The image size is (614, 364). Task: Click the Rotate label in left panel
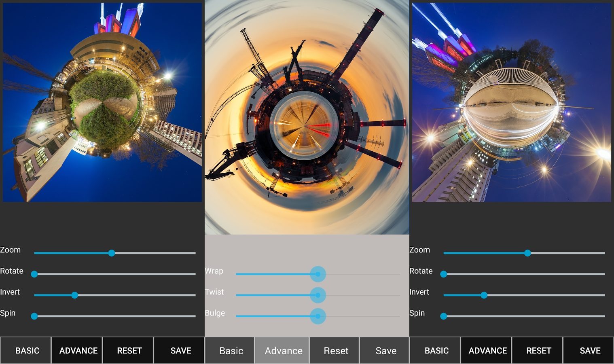(x=12, y=271)
